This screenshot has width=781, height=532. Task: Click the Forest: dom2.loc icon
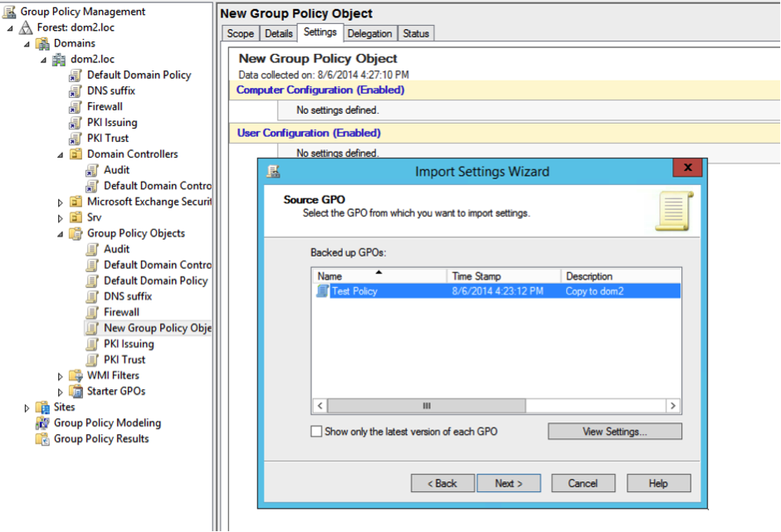click(26, 27)
